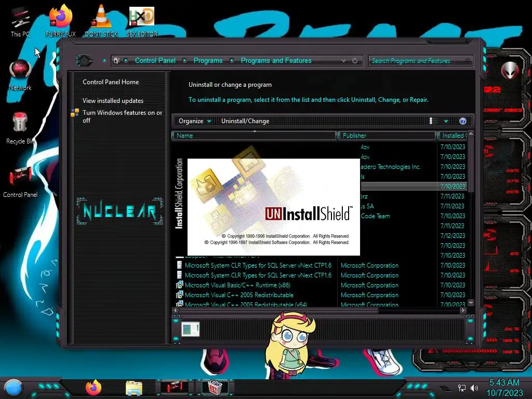
Task: Open View installed updates link
Action: [x=113, y=100]
